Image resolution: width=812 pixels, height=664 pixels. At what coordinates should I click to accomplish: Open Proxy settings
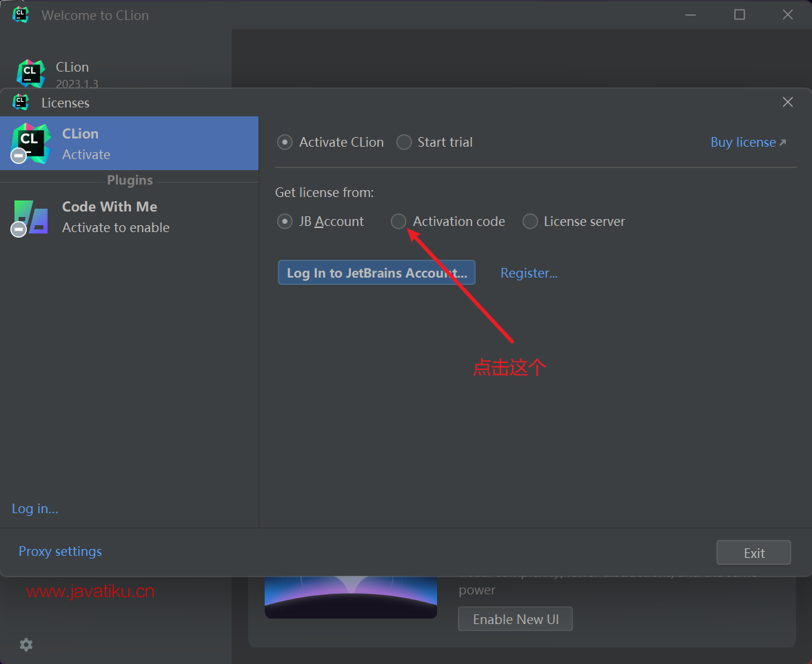click(x=60, y=551)
